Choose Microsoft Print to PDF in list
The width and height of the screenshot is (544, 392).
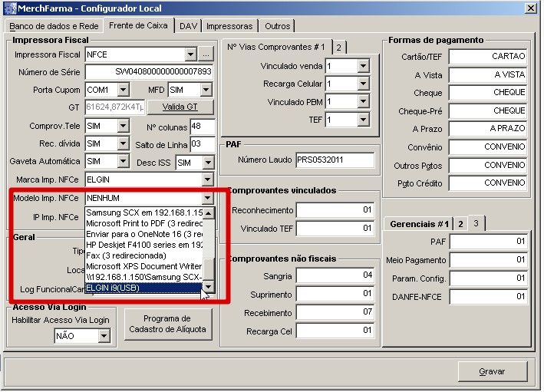click(x=143, y=223)
